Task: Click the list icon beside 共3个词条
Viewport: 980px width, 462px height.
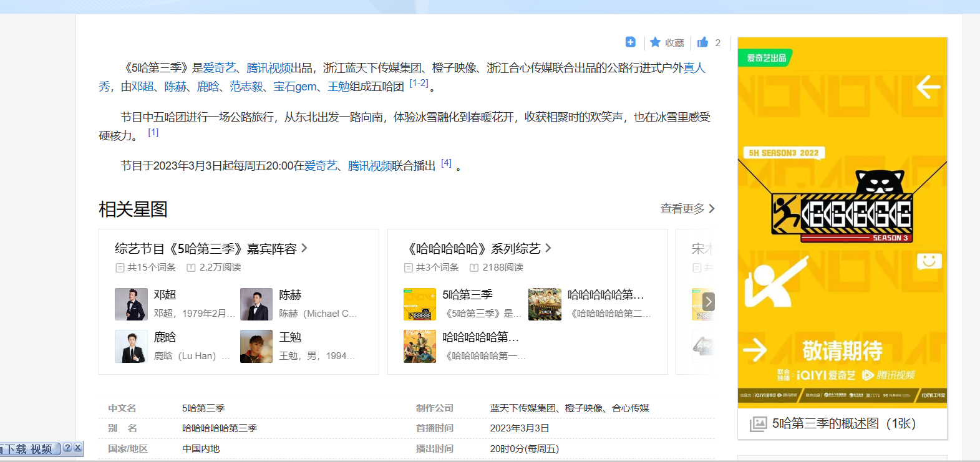Action: pyautogui.click(x=409, y=267)
